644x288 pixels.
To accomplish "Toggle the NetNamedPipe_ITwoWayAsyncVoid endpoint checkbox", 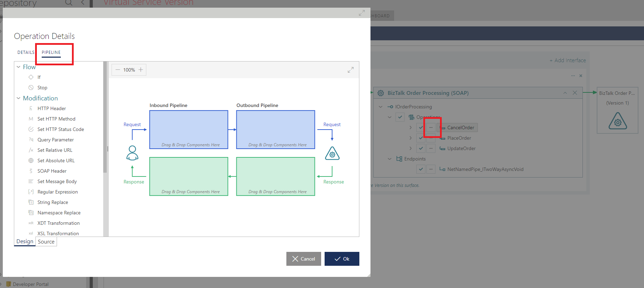I will pos(421,169).
